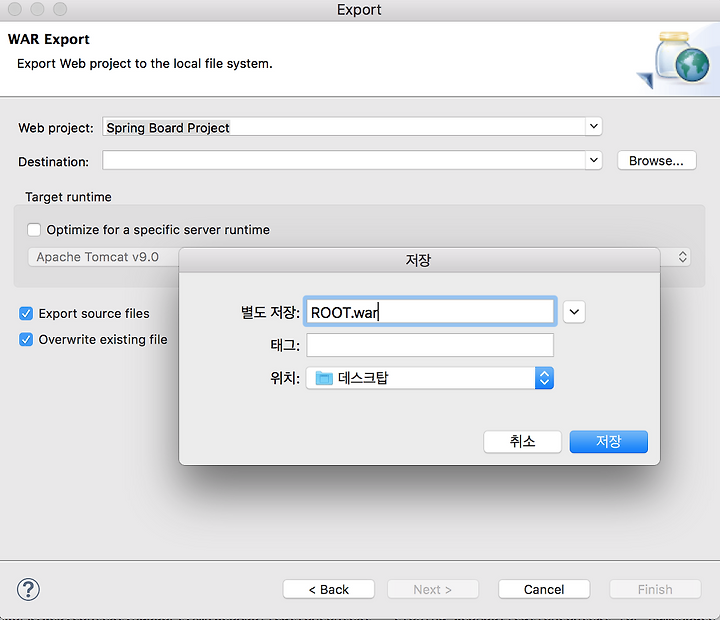Open the Destination dropdown arrow
Viewport: 720px width, 620px height.
coord(594,160)
